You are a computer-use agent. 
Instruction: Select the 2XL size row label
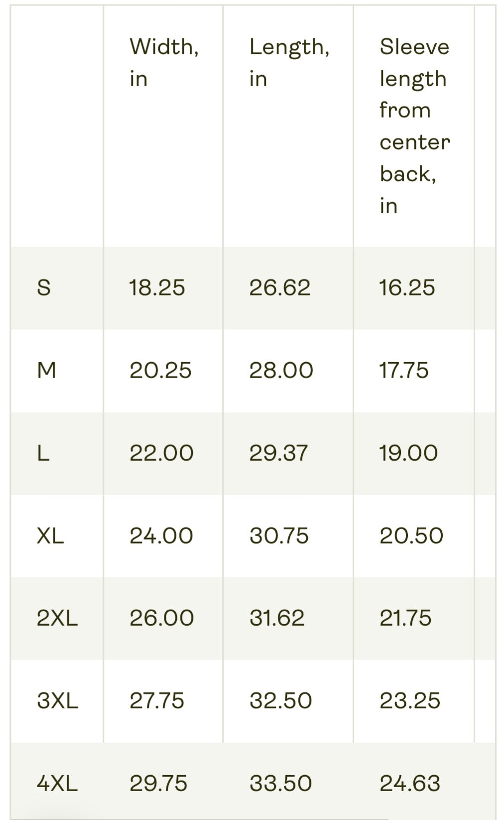pos(57,618)
